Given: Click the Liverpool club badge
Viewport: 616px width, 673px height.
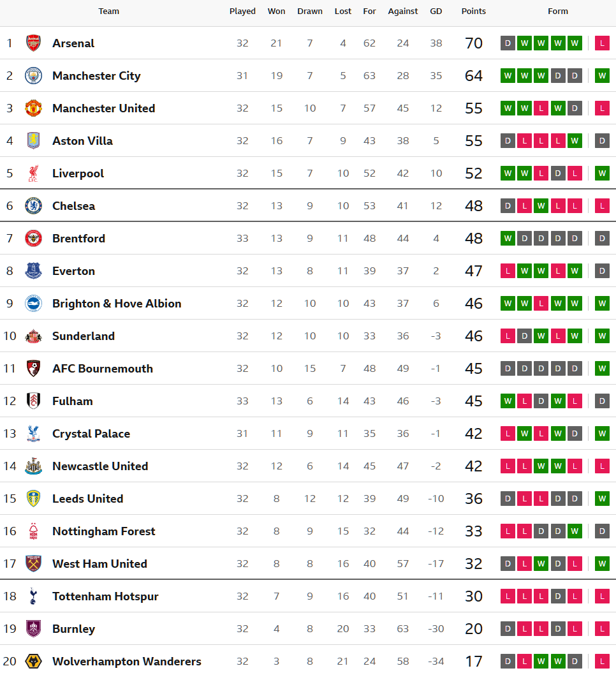Looking at the screenshot, I should point(33,174).
